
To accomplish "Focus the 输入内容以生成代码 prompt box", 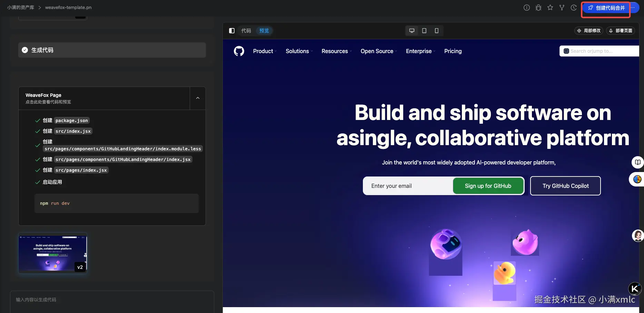I will 112,302.
